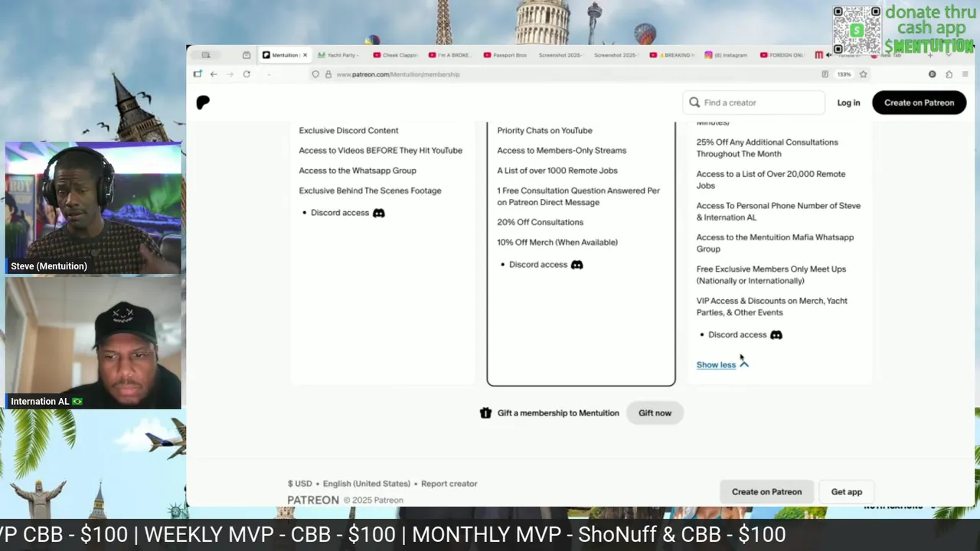
Task: Click 'Access to the Whatsapp Group' text
Action: pyautogui.click(x=358, y=171)
